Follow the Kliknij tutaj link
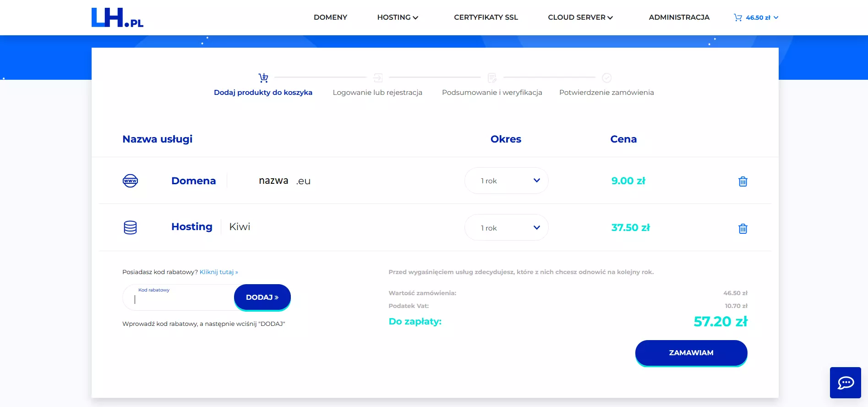Image resolution: width=868 pixels, height=407 pixels. [219, 272]
